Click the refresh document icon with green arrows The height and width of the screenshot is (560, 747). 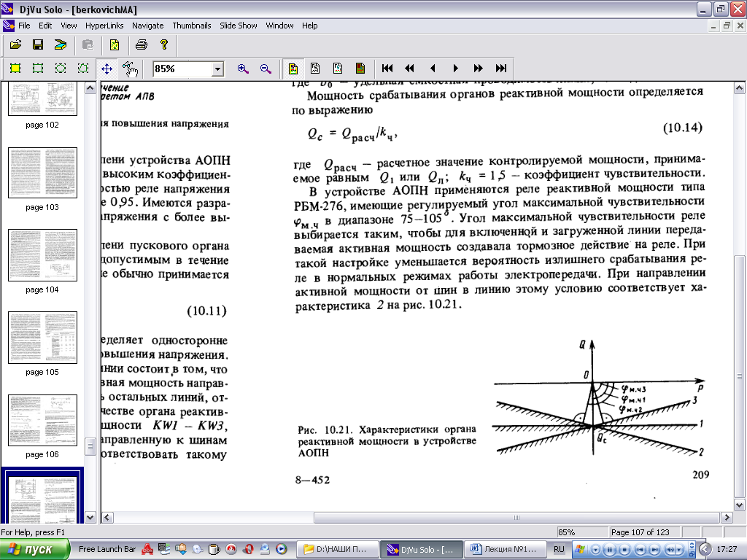[x=115, y=44]
